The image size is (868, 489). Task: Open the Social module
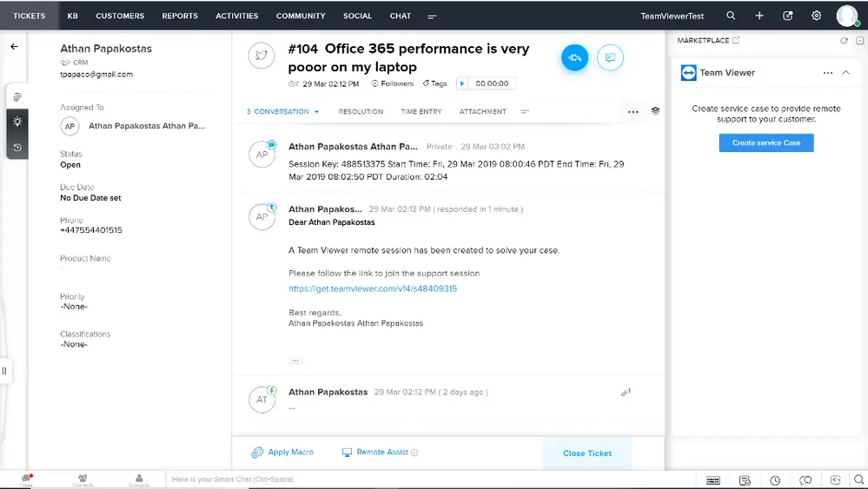tap(358, 16)
